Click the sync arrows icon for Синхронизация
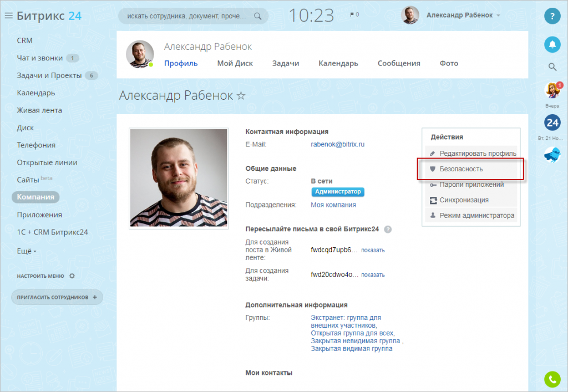Image resolution: width=568 pixels, height=392 pixels. [x=433, y=200]
